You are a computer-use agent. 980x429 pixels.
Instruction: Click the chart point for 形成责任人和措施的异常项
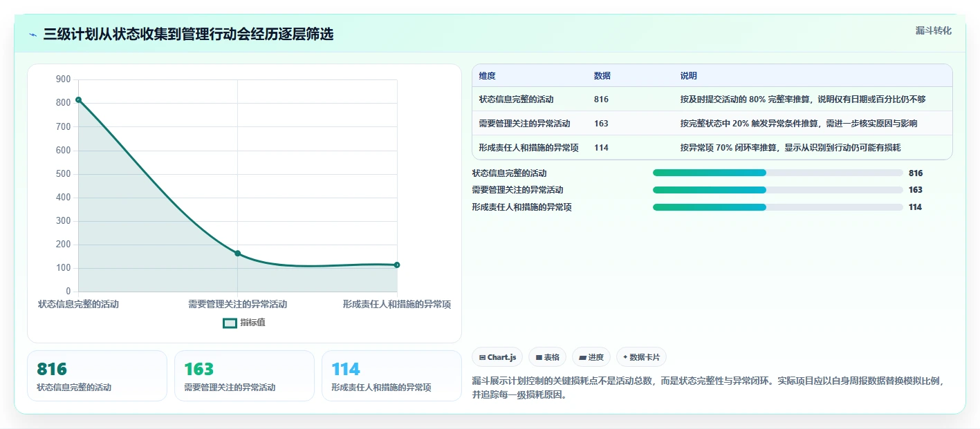[x=397, y=265]
